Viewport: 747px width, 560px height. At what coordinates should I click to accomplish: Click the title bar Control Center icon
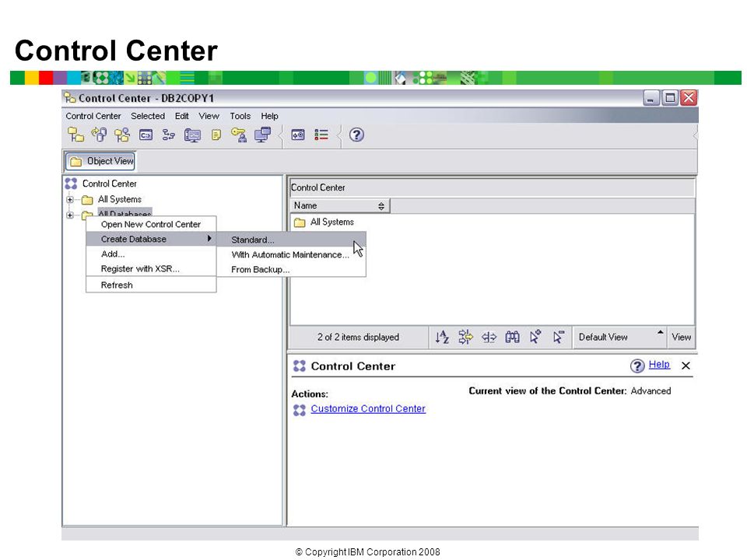pos(70,98)
